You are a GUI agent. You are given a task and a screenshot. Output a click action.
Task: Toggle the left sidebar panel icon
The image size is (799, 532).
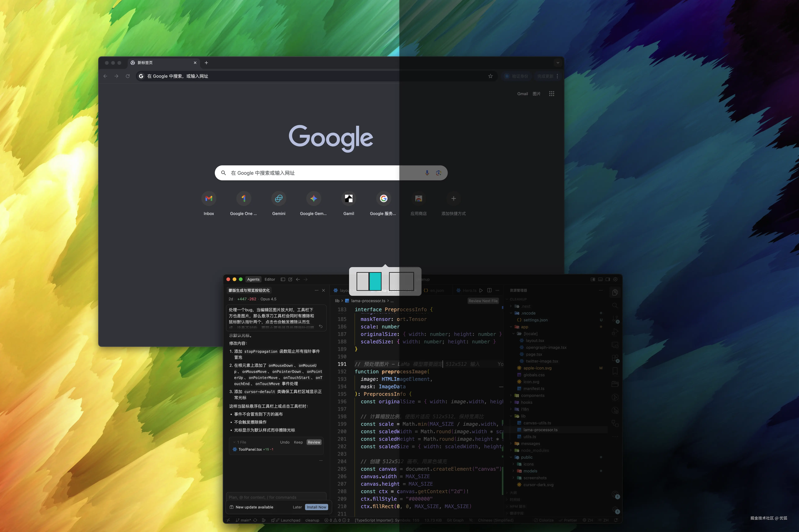[x=283, y=279]
